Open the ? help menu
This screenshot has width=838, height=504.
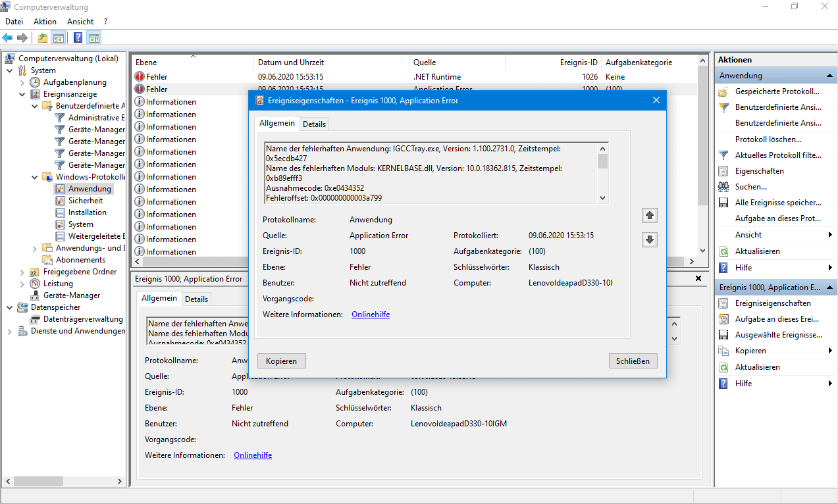coord(105,22)
